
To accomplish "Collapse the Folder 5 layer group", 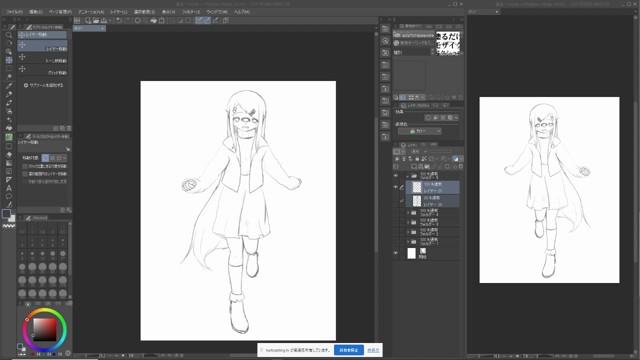I will [407, 176].
